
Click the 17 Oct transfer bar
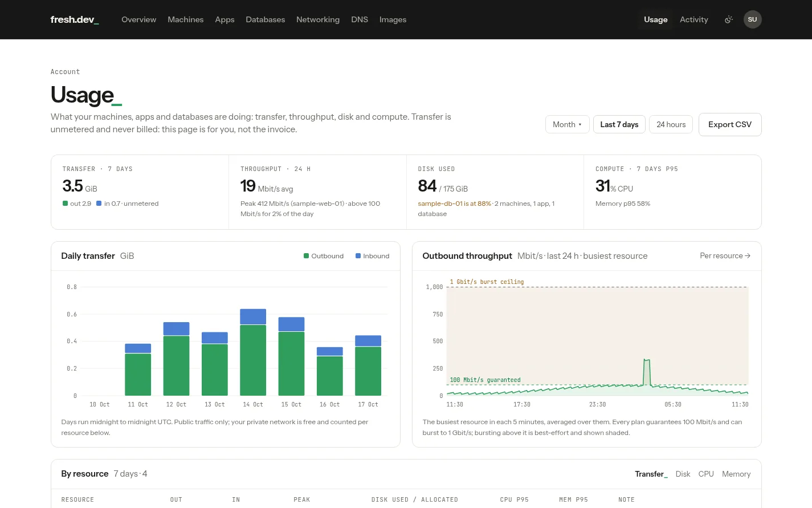pos(368,365)
